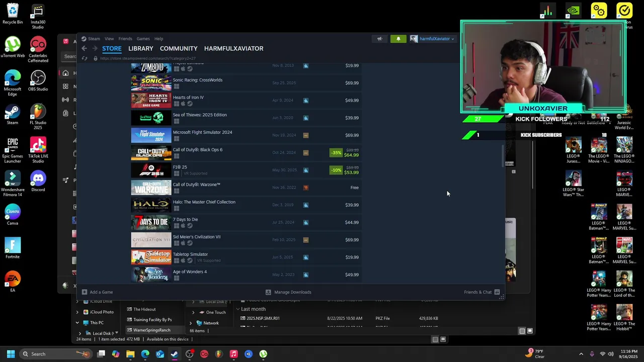Image resolution: width=644 pixels, height=362 pixels.
Task: Expand Local Disk under This PC
Action: point(80,333)
